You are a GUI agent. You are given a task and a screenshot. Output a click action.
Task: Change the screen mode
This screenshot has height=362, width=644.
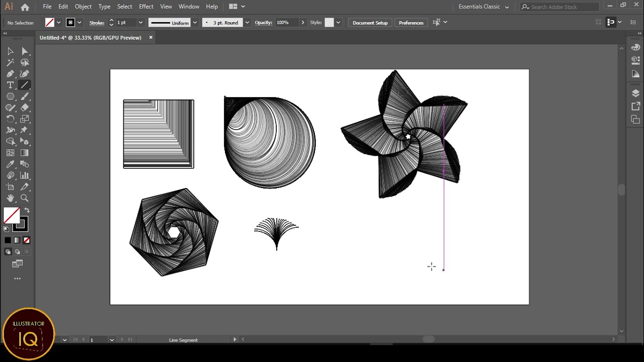(x=18, y=263)
